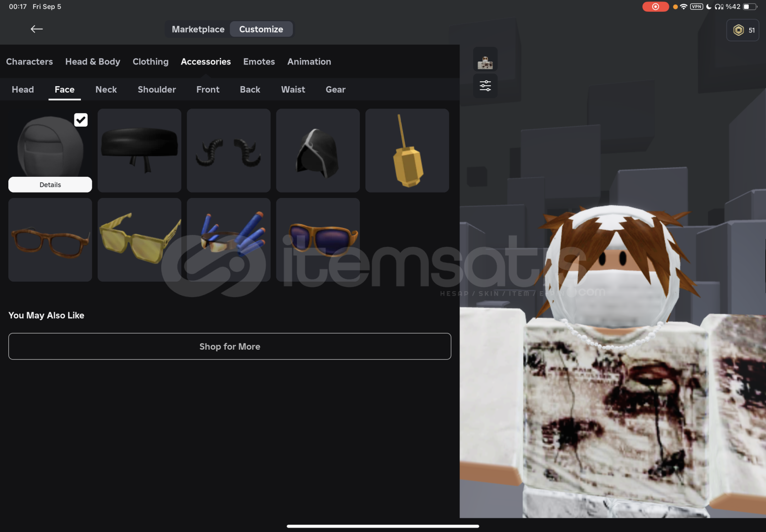Show Head accessories subtab

coord(23,89)
